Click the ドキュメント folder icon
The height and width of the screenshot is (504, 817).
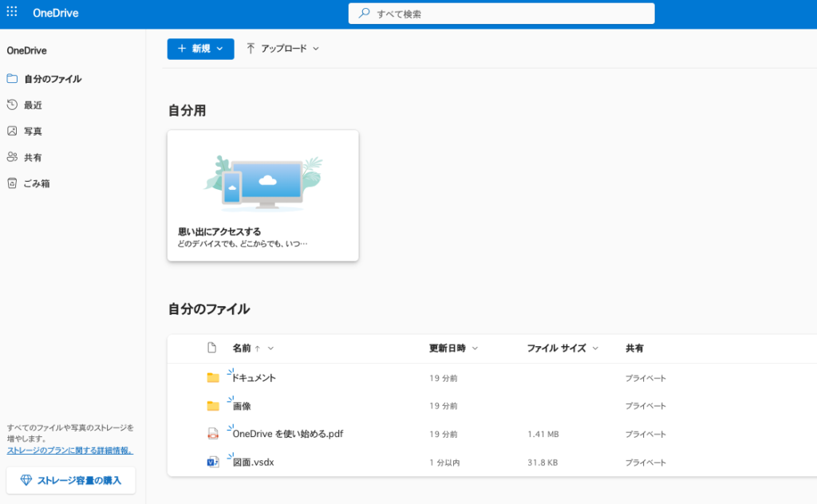tap(212, 378)
